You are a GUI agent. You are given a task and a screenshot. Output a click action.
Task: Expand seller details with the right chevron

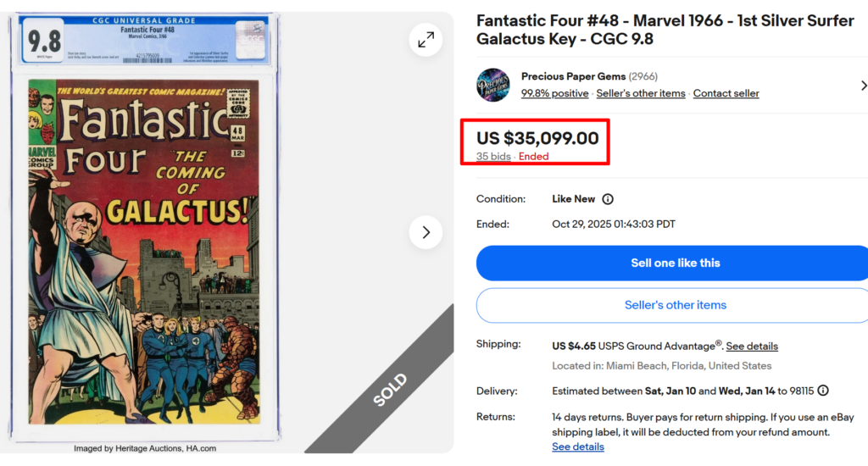click(863, 86)
